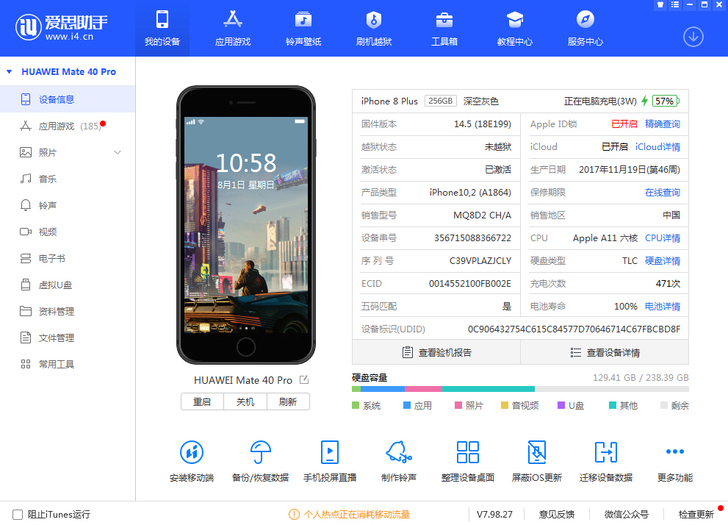Click the hotspot data warning message

coord(349,514)
